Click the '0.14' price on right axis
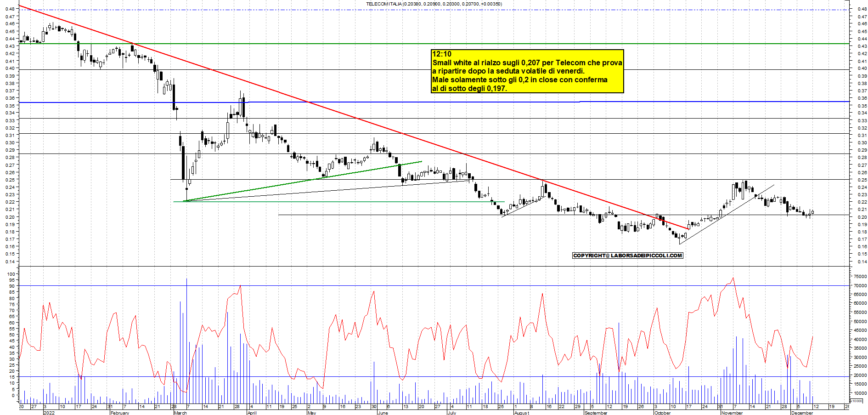Viewport: 868px width, 415px height. [862, 262]
